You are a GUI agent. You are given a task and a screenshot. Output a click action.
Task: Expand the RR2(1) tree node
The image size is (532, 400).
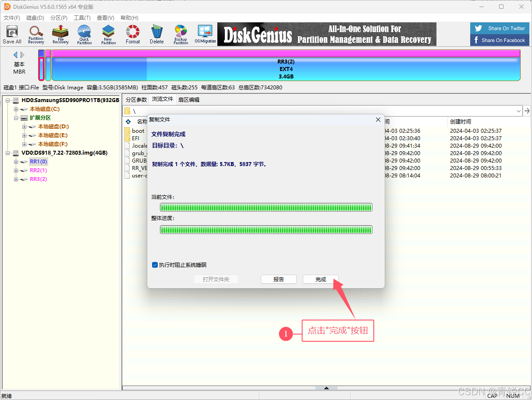(16, 170)
